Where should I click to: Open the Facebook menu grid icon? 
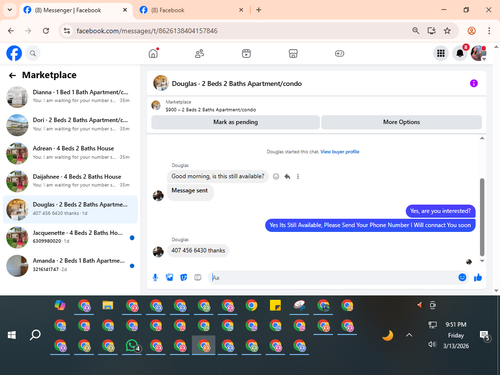tap(441, 53)
